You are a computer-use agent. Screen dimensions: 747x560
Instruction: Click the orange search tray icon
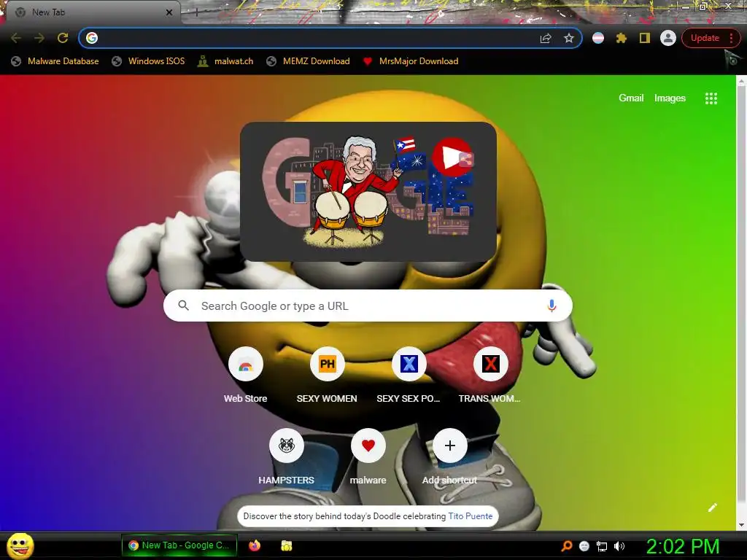566,546
